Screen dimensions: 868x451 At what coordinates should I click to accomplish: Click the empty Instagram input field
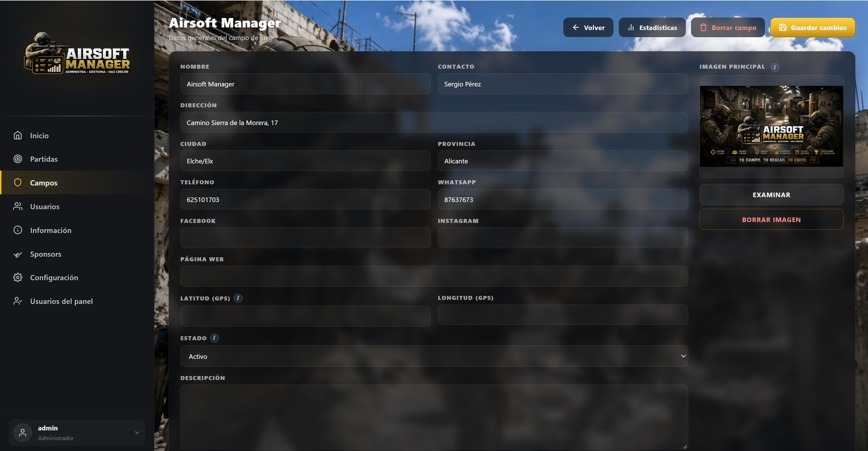pos(563,238)
